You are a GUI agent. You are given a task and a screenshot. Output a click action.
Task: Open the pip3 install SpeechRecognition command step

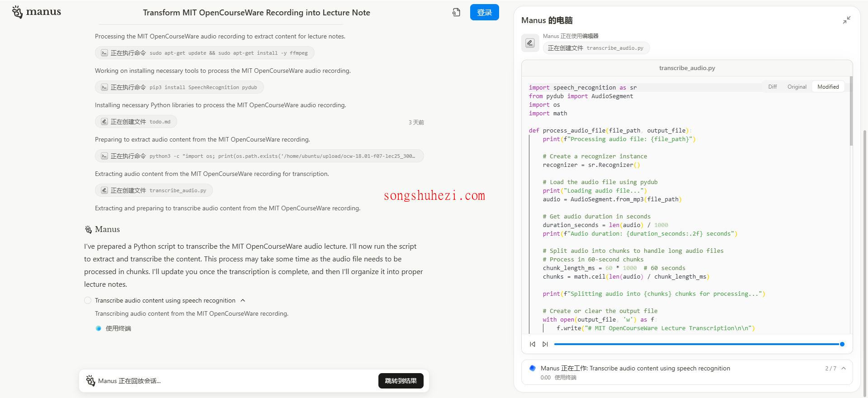pyautogui.click(x=179, y=87)
